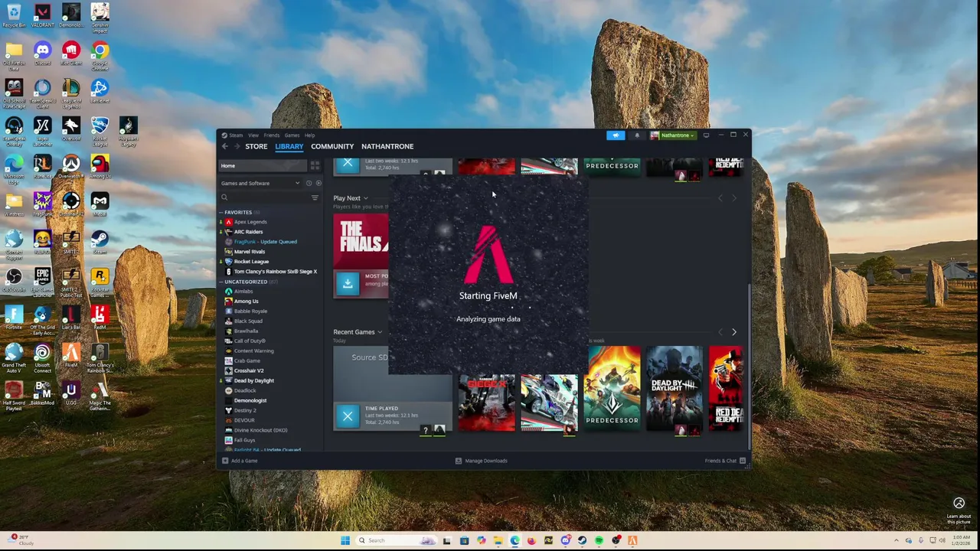Open the Dead by Daylight cover thumbnail
980x551 pixels.
pyautogui.click(x=674, y=389)
